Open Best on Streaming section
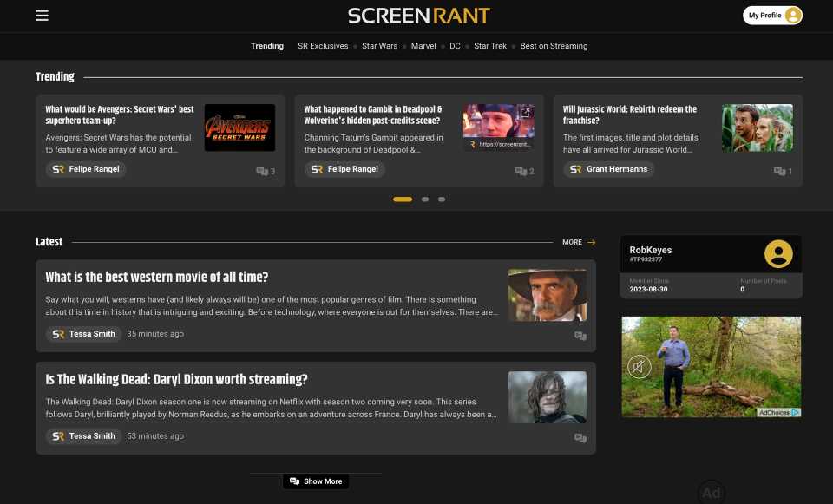The height and width of the screenshot is (504, 833). [x=554, y=46]
